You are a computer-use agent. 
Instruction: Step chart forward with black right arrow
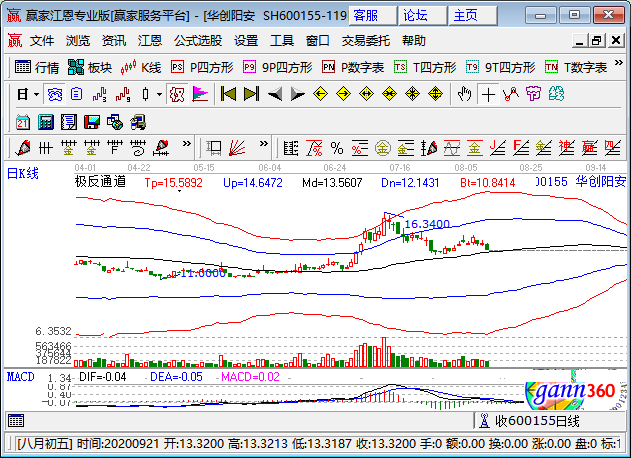[298, 95]
